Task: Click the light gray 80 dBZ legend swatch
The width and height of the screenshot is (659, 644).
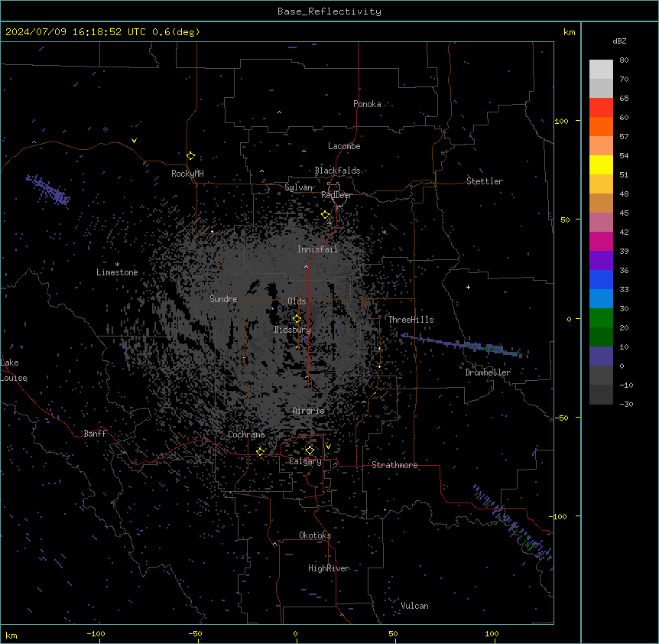Action: [601, 70]
